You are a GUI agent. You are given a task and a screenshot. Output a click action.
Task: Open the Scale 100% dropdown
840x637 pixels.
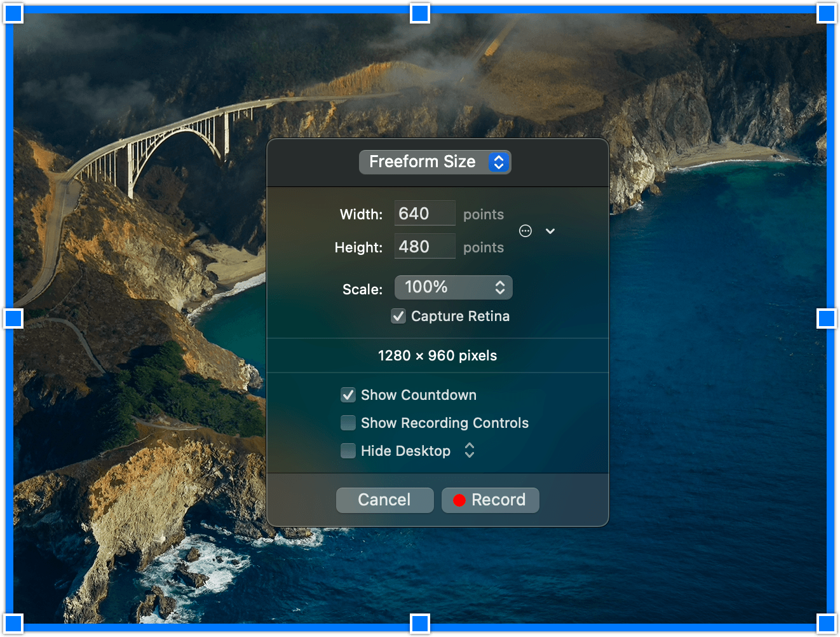(x=454, y=287)
